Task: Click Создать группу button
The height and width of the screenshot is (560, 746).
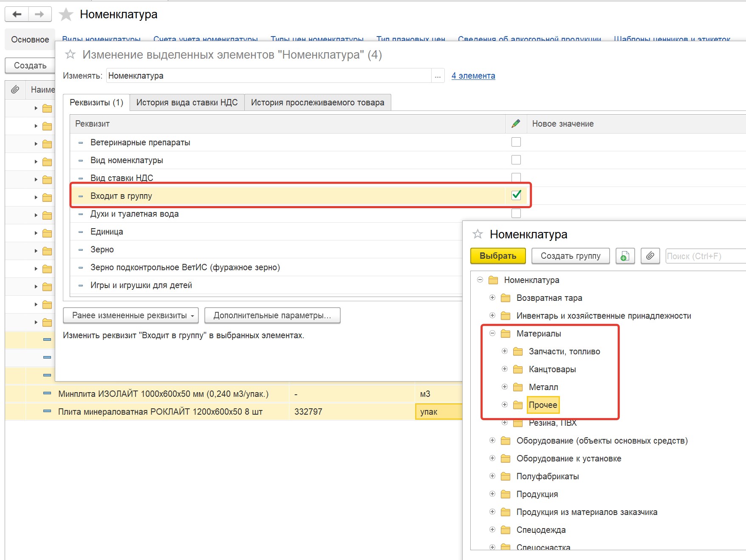Action: coord(571,256)
